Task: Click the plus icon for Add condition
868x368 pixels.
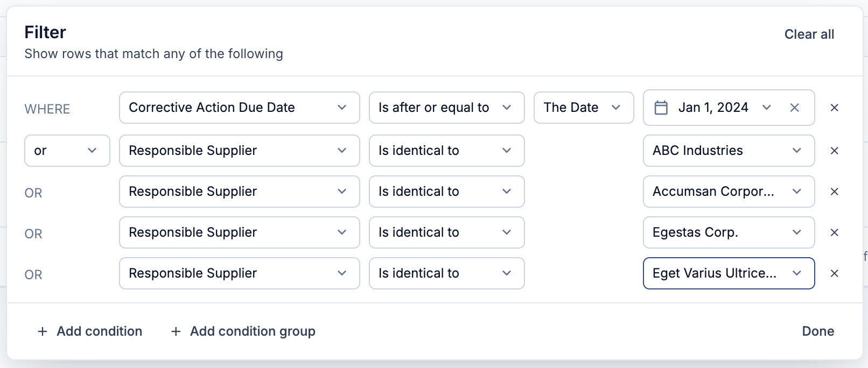Action: point(43,331)
